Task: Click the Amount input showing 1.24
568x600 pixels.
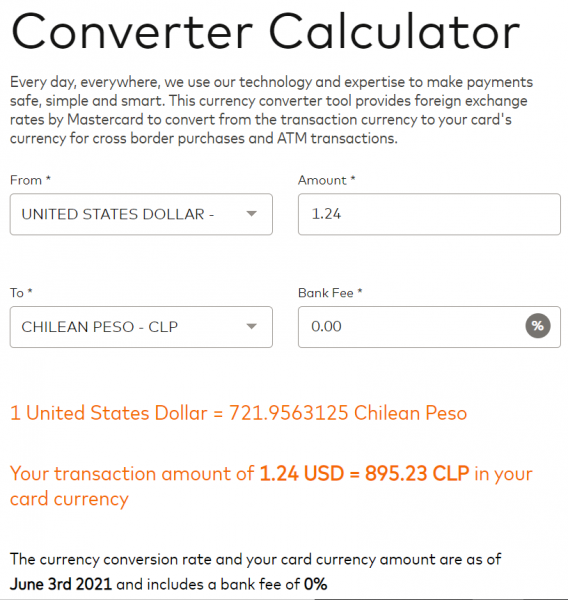Action: point(429,214)
